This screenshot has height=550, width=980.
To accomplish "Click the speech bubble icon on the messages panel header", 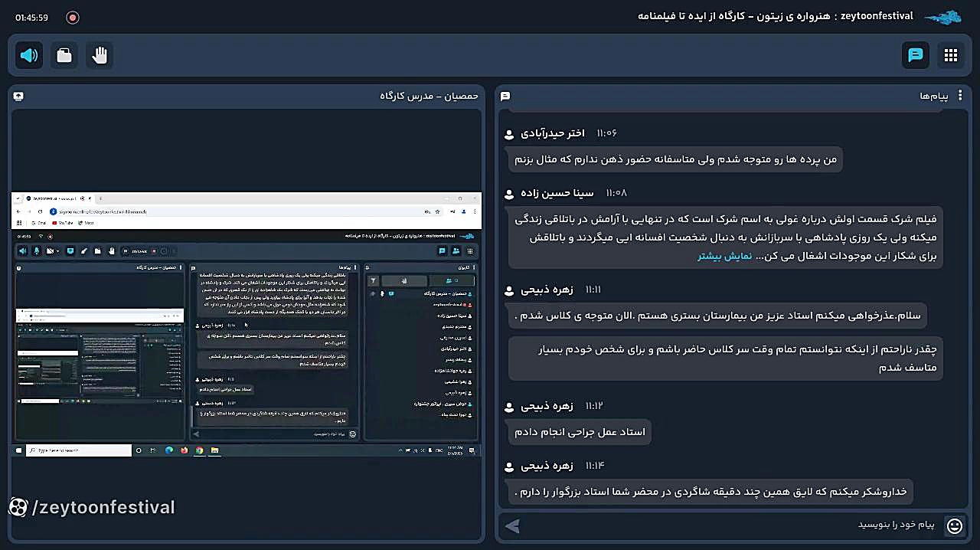I will tap(505, 96).
